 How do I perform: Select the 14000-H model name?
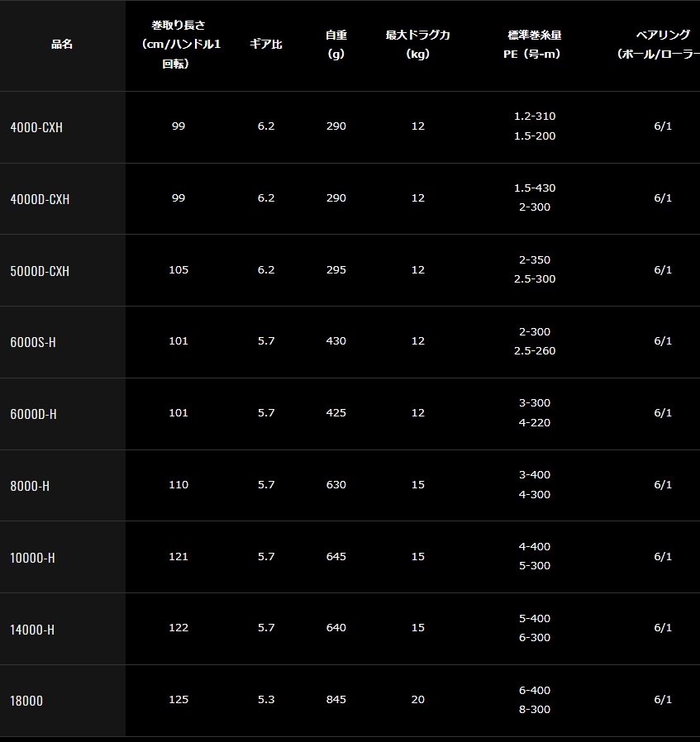click(32, 630)
